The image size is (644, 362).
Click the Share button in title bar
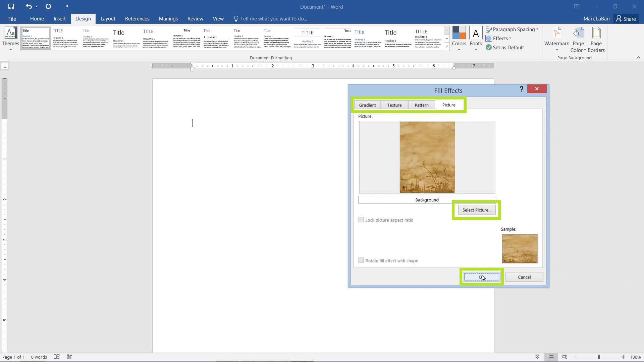pyautogui.click(x=629, y=18)
